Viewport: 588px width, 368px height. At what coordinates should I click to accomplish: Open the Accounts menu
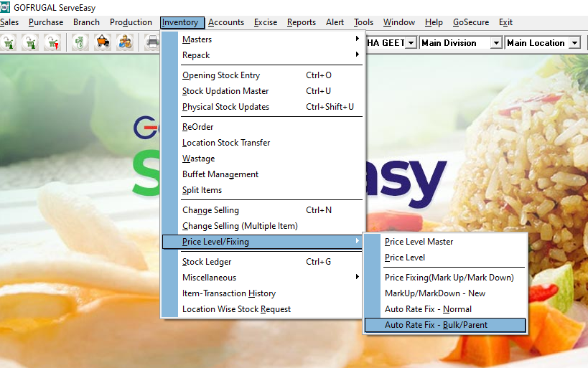coord(226,22)
